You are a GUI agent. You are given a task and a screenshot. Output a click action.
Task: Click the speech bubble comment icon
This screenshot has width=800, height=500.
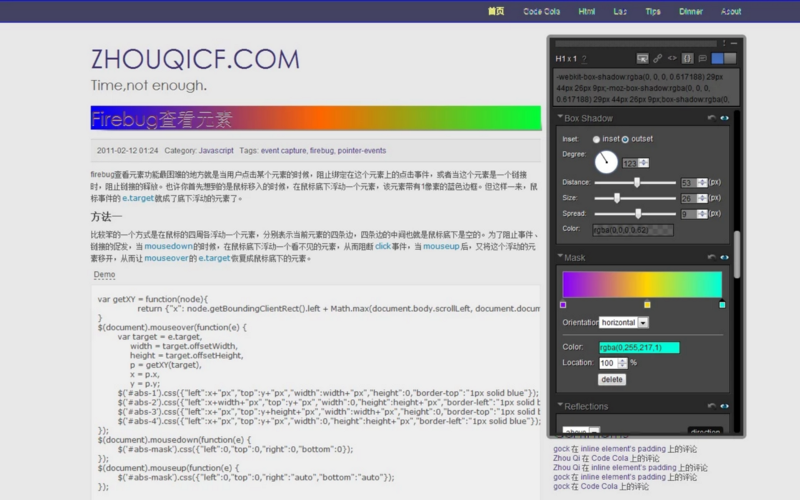(703, 59)
